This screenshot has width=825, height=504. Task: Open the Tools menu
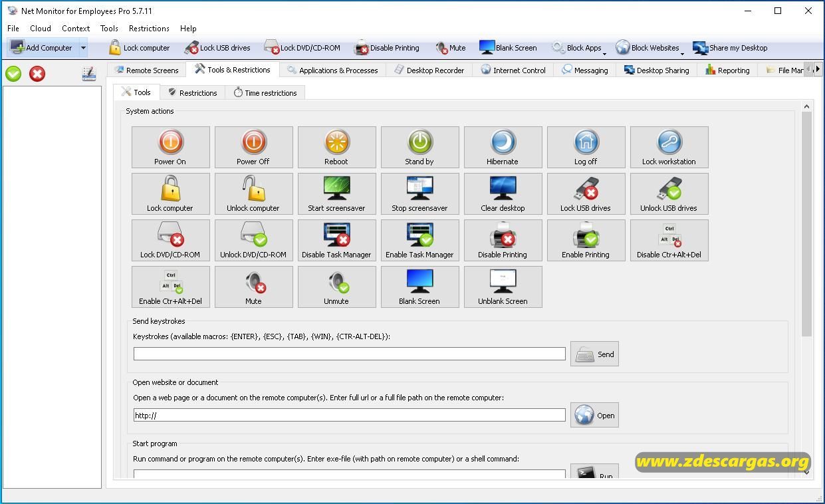point(109,29)
